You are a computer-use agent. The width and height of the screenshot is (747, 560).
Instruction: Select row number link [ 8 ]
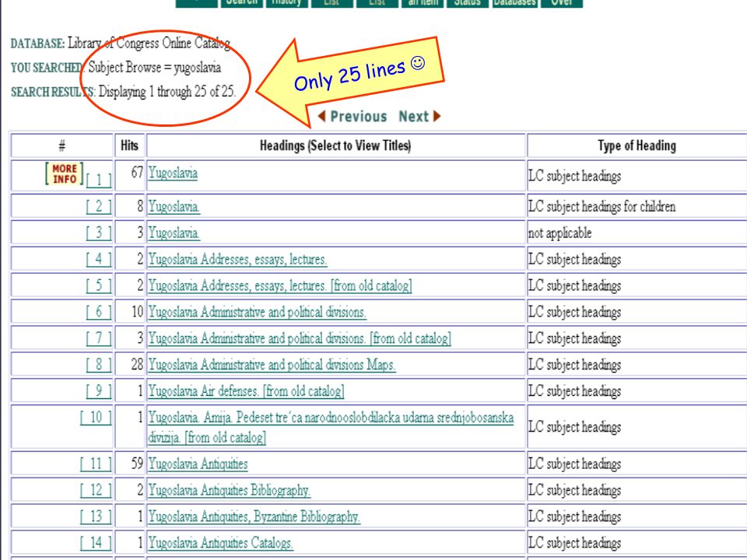click(x=99, y=364)
